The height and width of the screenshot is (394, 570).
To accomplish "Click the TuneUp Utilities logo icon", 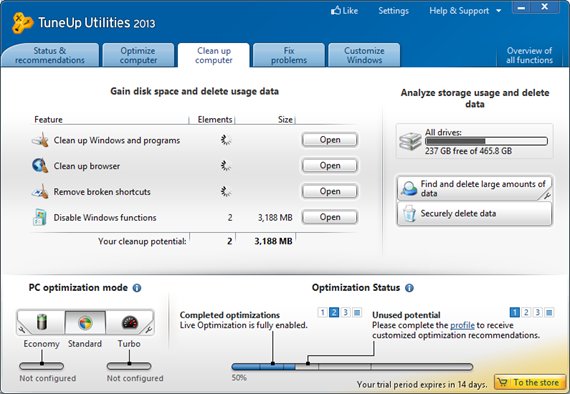I will [x=22, y=23].
